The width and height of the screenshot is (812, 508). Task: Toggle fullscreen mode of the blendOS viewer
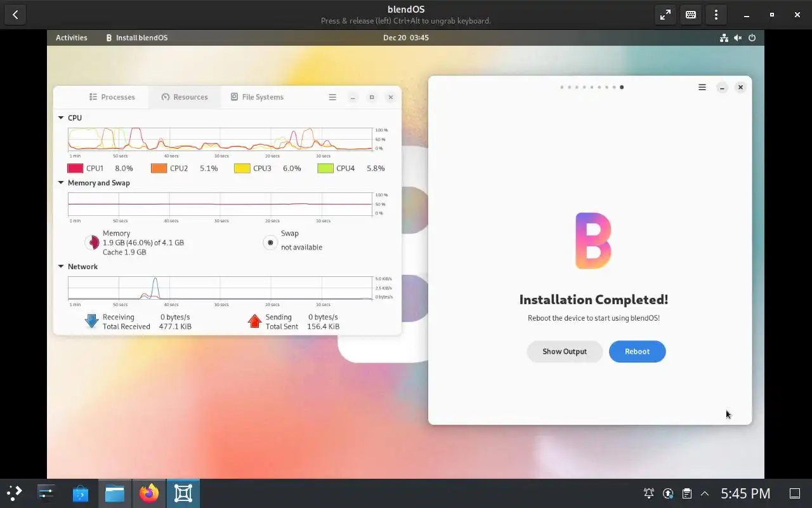pyautogui.click(x=665, y=15)
